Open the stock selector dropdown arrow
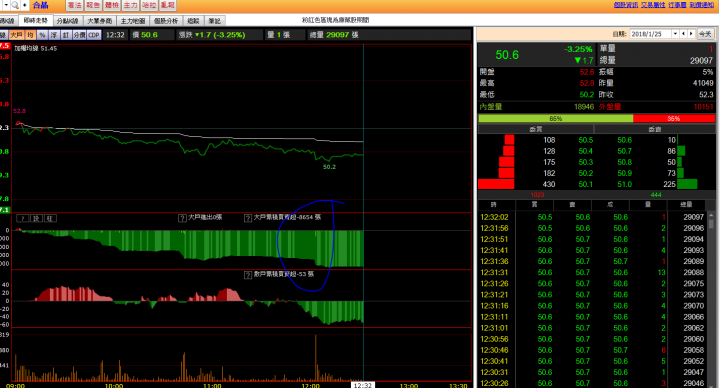 click(x=6, y=5)
